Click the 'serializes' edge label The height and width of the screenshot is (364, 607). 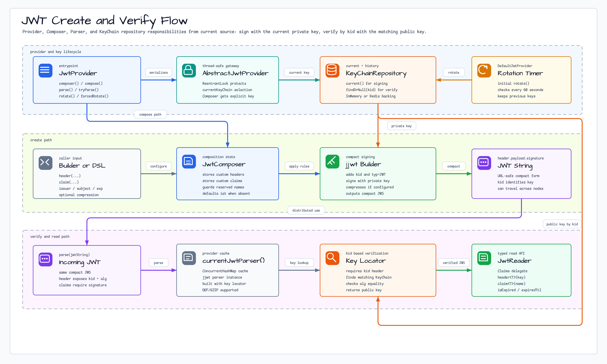pos(159,72)
